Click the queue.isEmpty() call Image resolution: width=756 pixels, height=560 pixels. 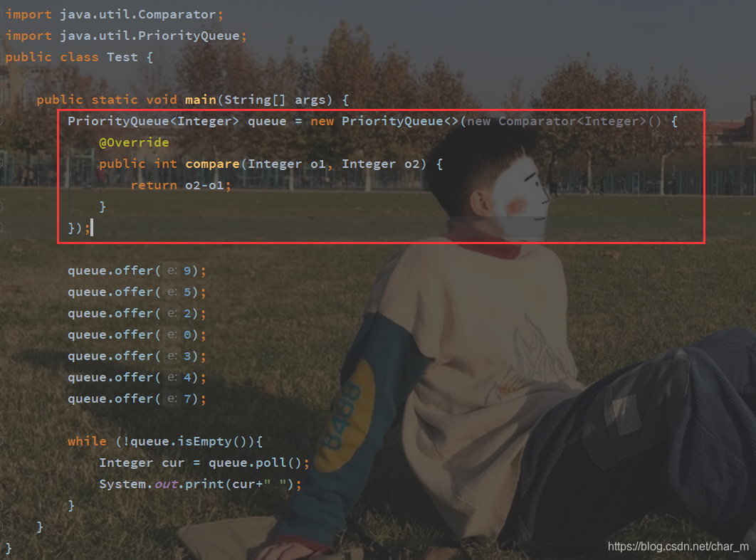[189, 442]
